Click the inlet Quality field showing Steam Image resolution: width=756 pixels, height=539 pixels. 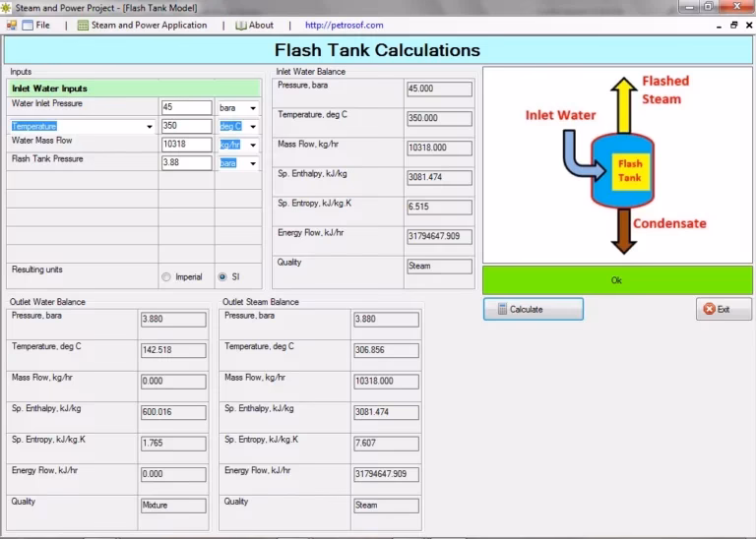click(x=439, y=267)
